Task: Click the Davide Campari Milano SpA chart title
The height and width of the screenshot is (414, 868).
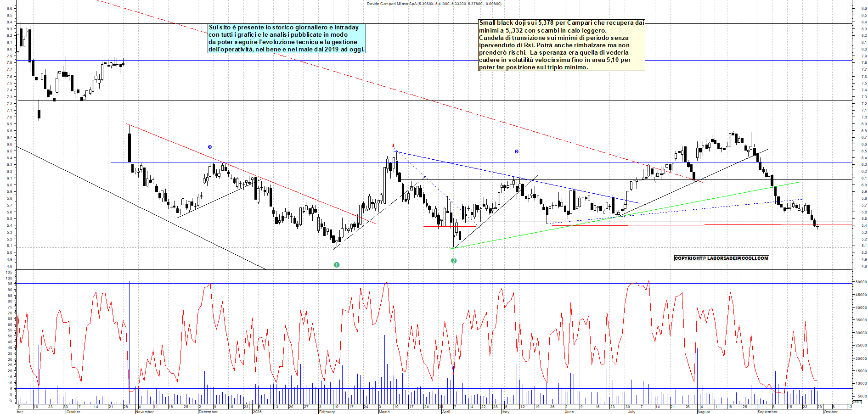Action: click(x=434, y=4)
